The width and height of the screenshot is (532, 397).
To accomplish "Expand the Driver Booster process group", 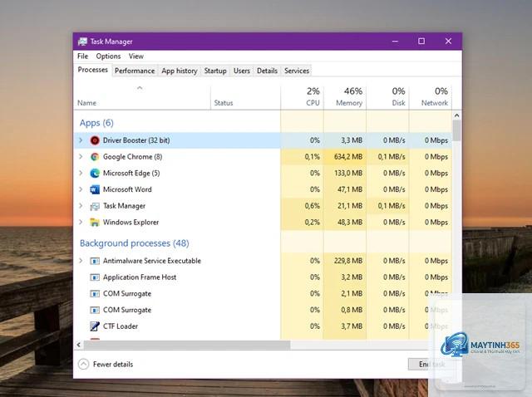I will coord(81,140).
